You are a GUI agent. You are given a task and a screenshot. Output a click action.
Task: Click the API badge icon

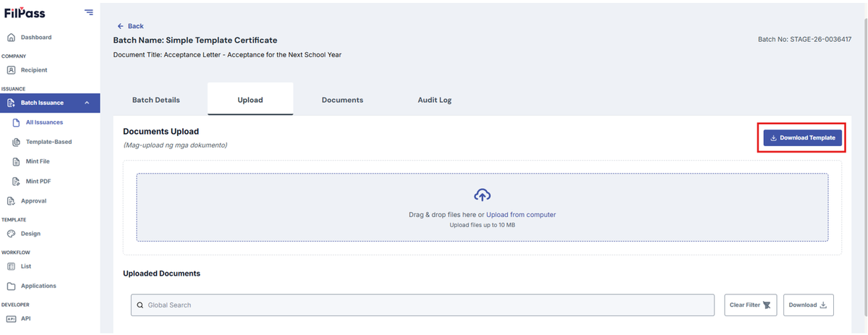(11, 318)
